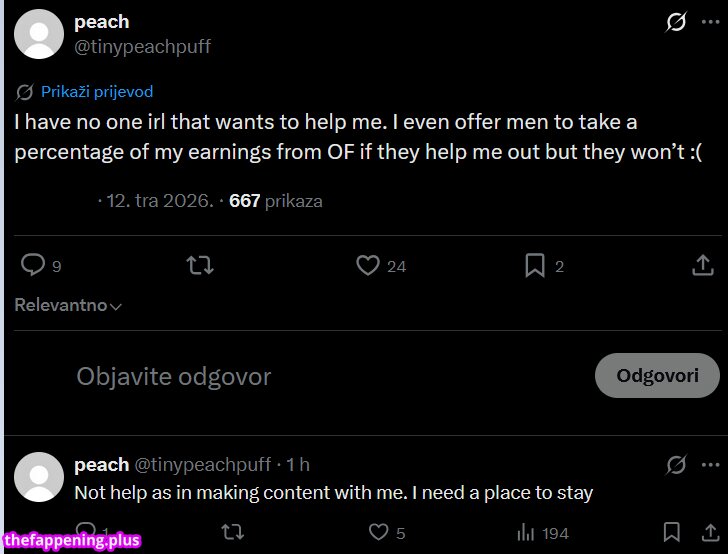
Task: Like the main post with 24 likes
Action: [x=368, y=265]
